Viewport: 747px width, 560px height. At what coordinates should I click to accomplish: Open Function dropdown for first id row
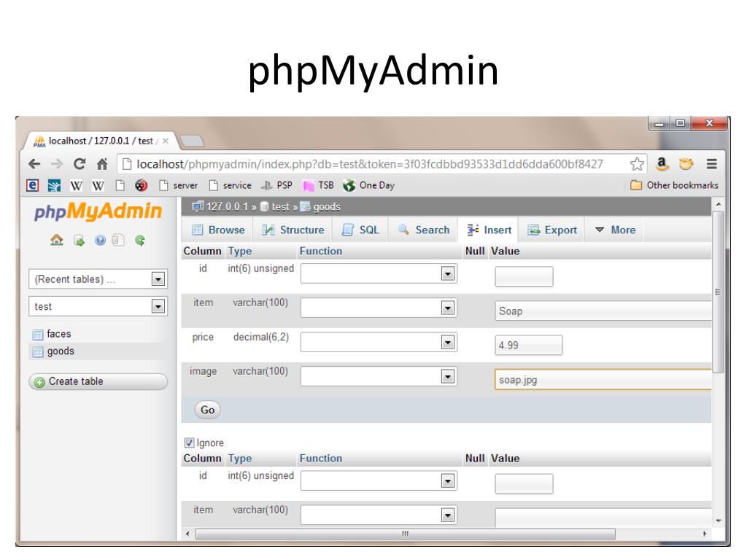[379, 274]
